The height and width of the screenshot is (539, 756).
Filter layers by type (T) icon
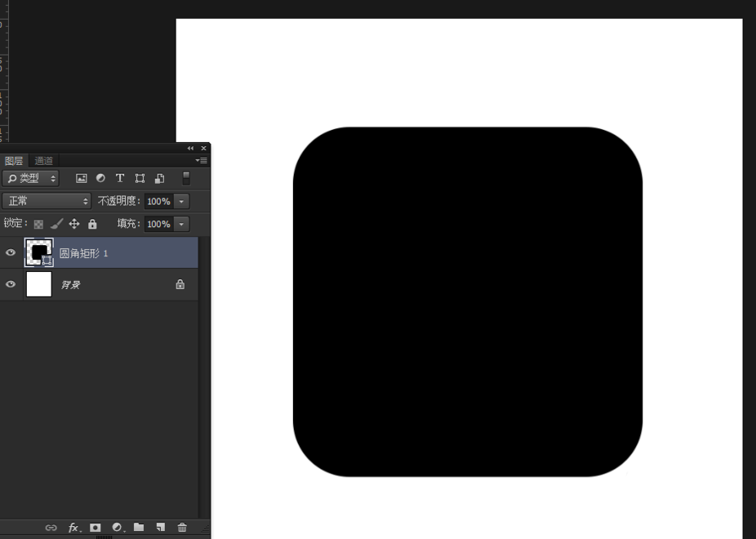(120, 178)
